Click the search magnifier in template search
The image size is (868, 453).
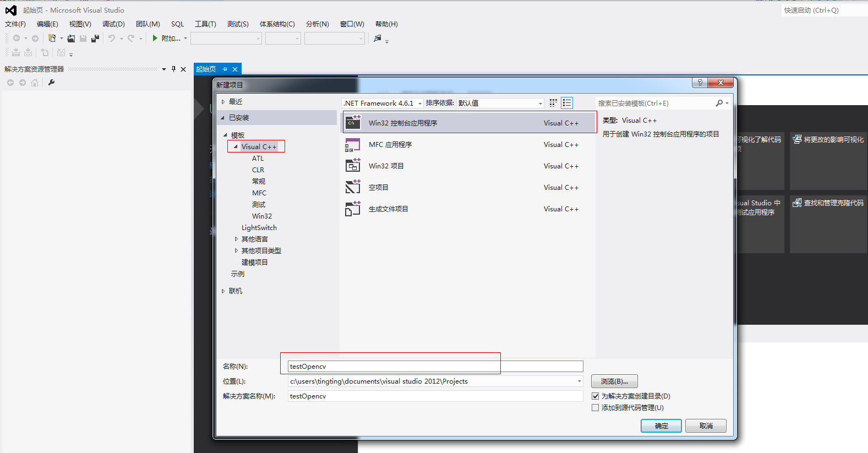pos(719,103)
